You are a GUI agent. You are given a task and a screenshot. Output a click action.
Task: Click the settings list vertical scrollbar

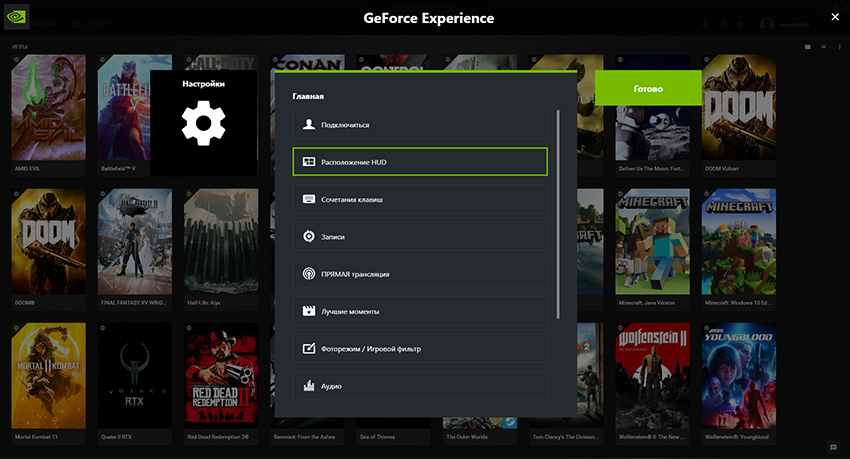(x=558, y=215)
